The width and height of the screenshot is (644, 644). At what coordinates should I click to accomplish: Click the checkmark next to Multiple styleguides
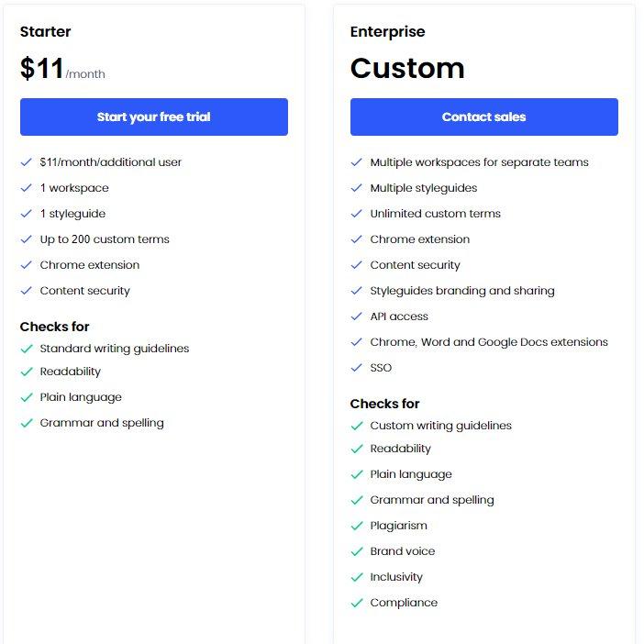(357, 188)
